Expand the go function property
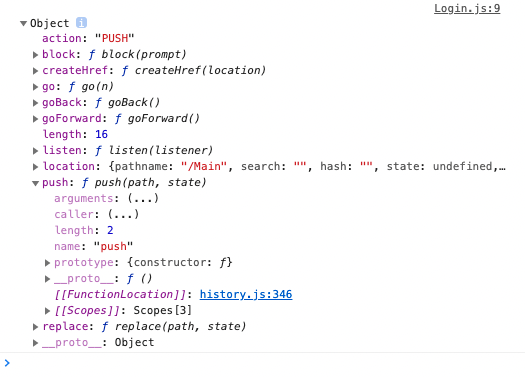The width and height of the screenshot is (525, 377). click(35, 87)
